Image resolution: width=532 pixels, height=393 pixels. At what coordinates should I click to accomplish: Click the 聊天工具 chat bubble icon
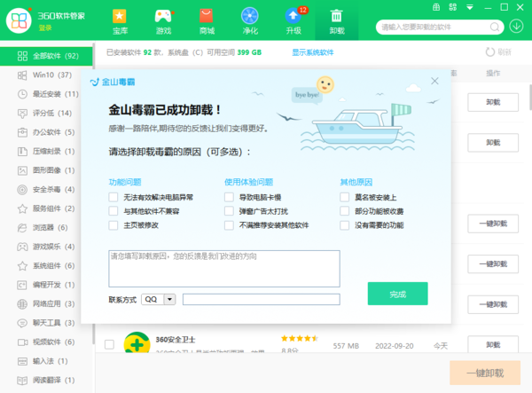[22, 323]
